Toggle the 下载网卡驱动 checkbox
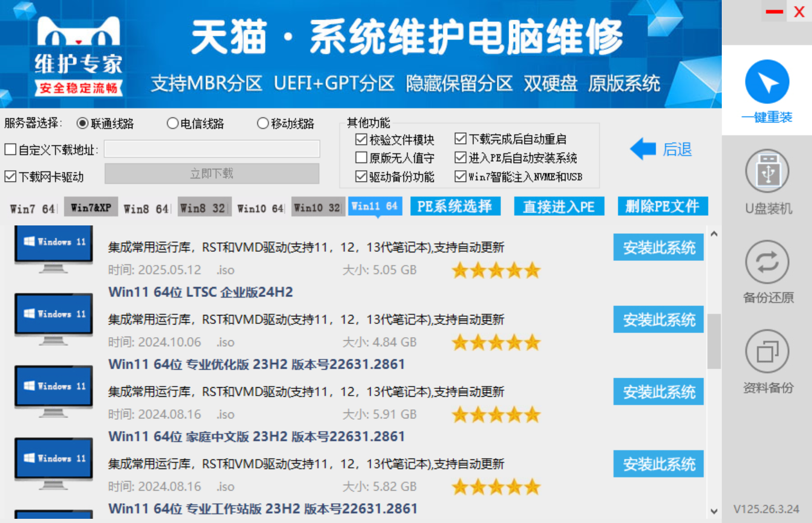 coord(10,177)
